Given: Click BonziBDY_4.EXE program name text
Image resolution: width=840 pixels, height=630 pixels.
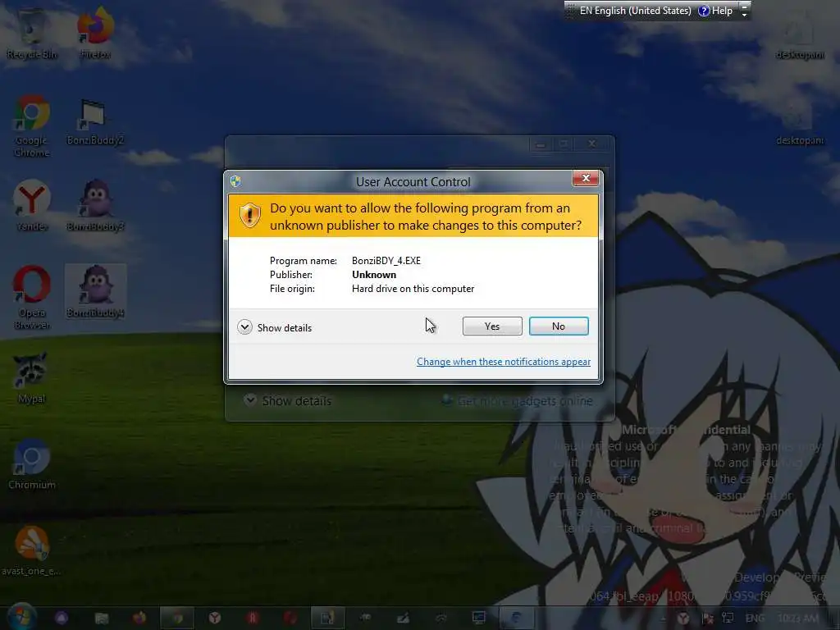Looking at the screenshot, I should pyautogui.click(x=386, y=261).
